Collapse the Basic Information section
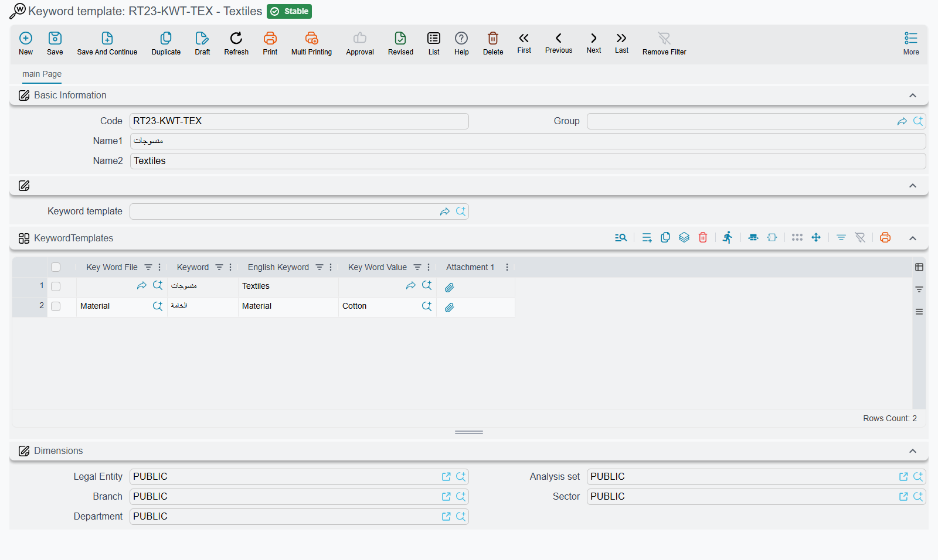Screen dimensions: 938x560 coord(913,95)
